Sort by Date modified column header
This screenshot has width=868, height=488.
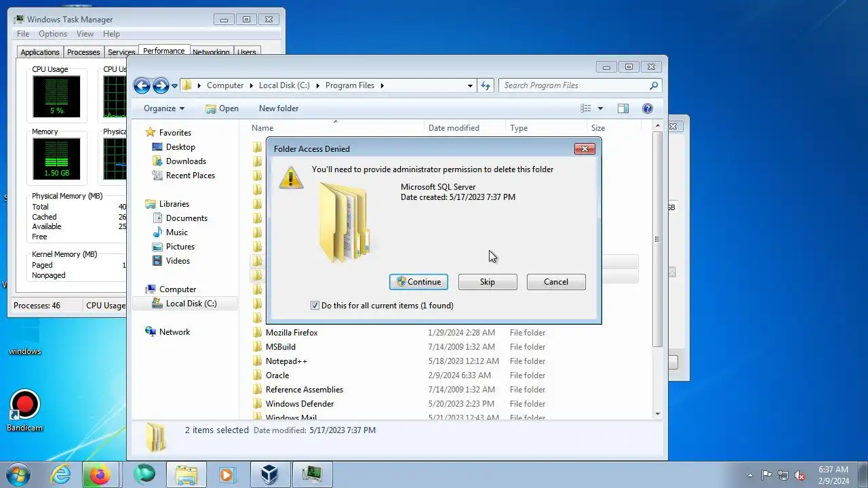point(454,128)
